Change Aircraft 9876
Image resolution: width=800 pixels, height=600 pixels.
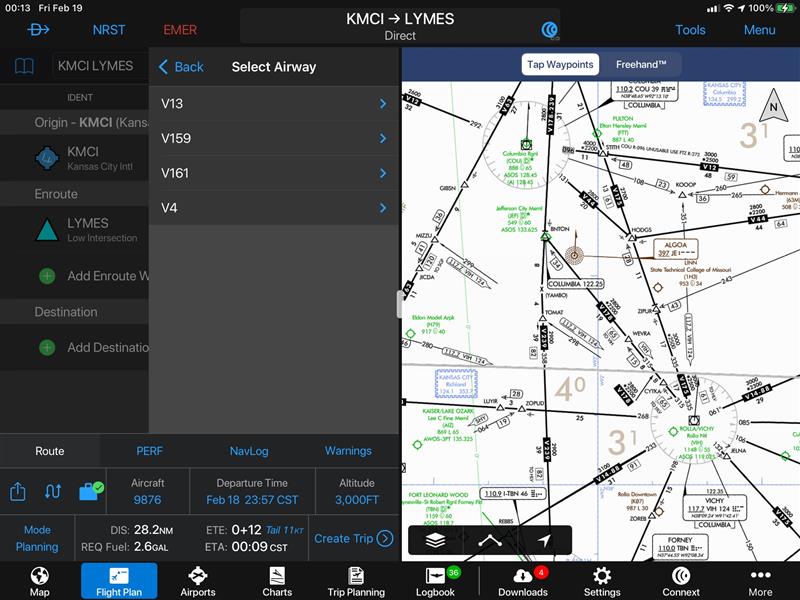(x=147, y=491)
